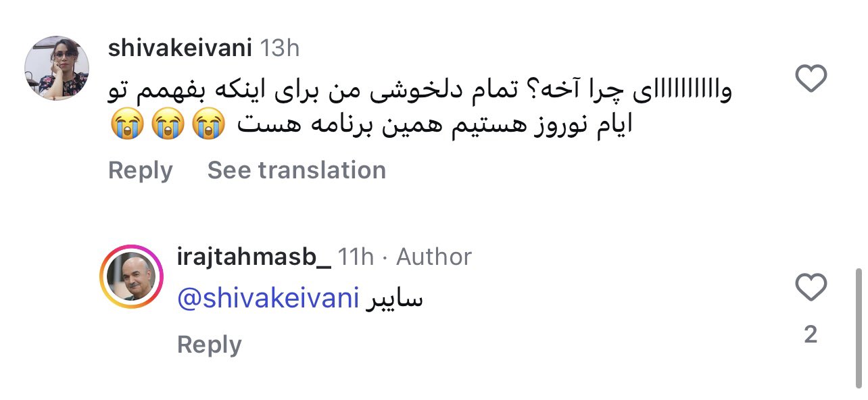The image size is (868, 400).
Task: Reply to irajtahmasb_'s comment
Action: pyautogui.click(x=209, y=345)
